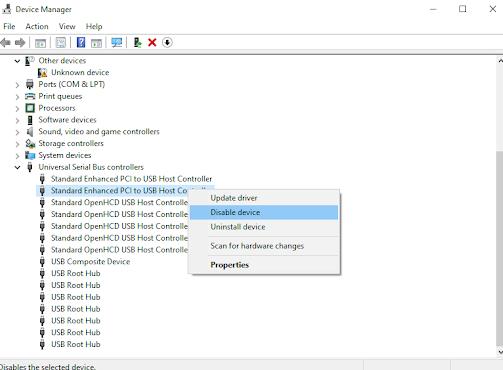Click the scrollbar up arrow

click(500, 61)
